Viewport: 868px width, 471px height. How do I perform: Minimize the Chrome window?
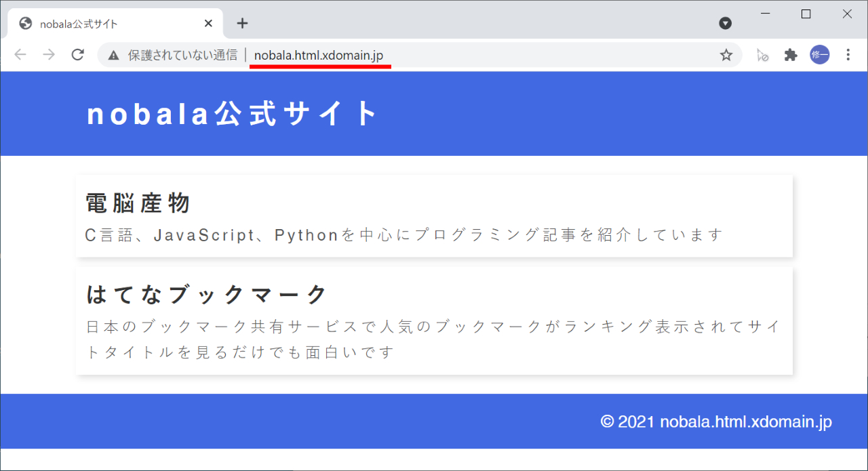pyautogui.click(x=766, y=14)
